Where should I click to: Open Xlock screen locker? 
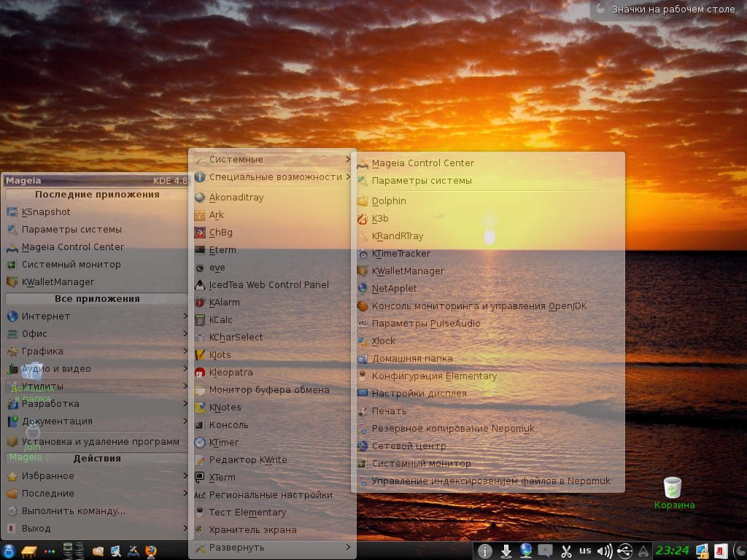tap(488, 341)
